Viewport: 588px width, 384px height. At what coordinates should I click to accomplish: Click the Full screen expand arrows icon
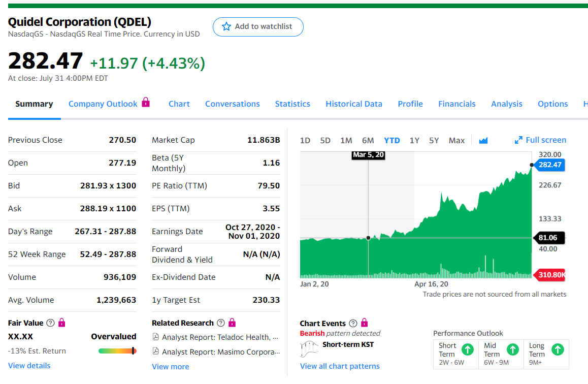tap(518, 140)
